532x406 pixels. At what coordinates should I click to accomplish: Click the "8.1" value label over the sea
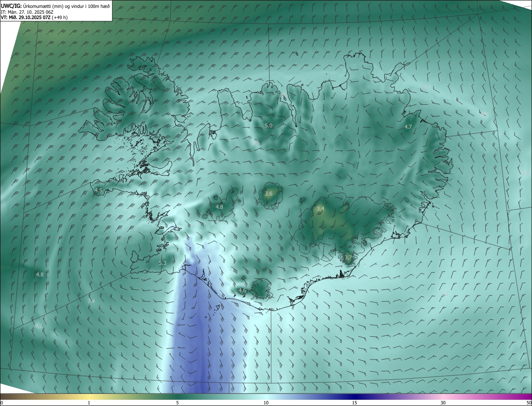(39, 326)
